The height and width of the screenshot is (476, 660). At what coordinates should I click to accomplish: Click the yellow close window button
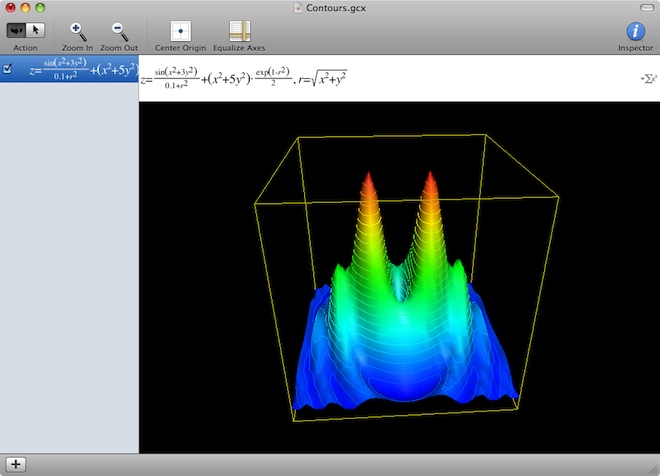[26, 8]
